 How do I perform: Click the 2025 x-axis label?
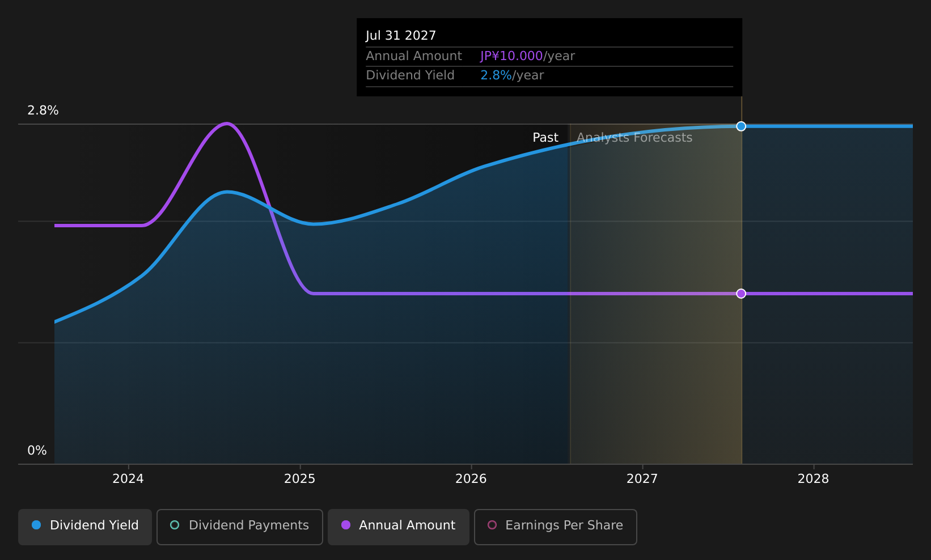coord(299,479)
